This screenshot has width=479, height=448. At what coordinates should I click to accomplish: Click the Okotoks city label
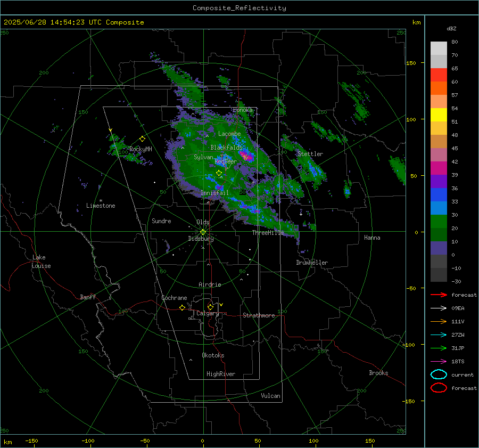213,355
